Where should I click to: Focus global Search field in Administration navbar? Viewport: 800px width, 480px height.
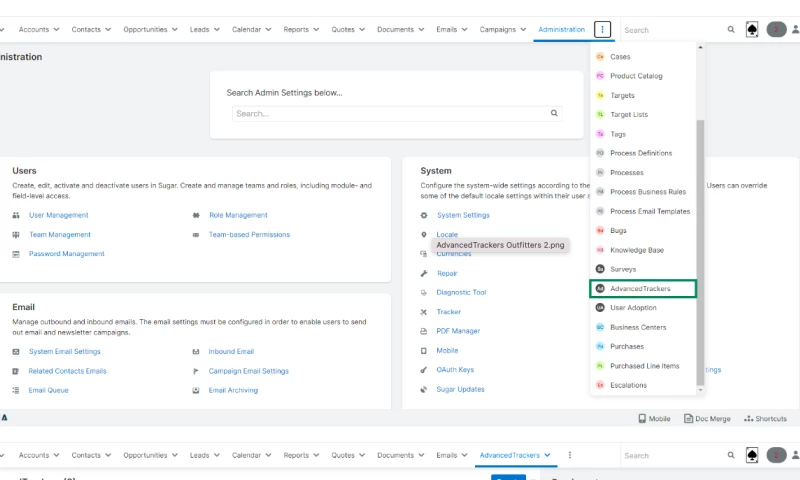click(x=673, y=30)
